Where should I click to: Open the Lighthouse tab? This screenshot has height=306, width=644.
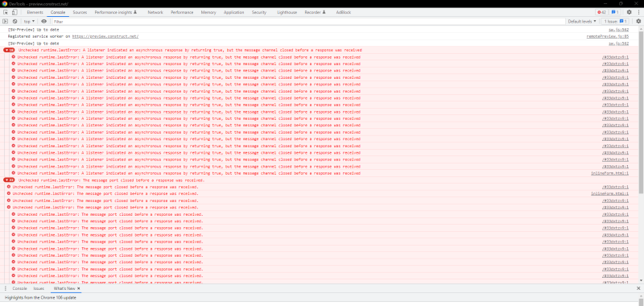pos(287,12)
